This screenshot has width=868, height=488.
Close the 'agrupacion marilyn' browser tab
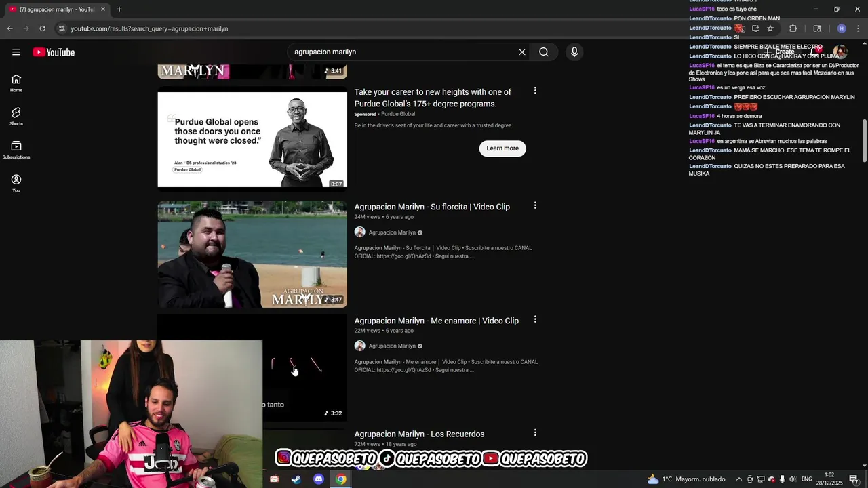[103, 9]
